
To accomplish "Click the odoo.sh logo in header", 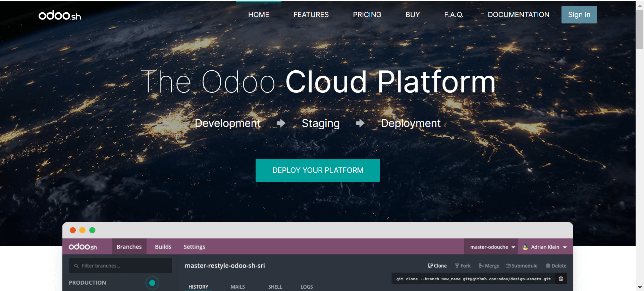I will (60, 15).
